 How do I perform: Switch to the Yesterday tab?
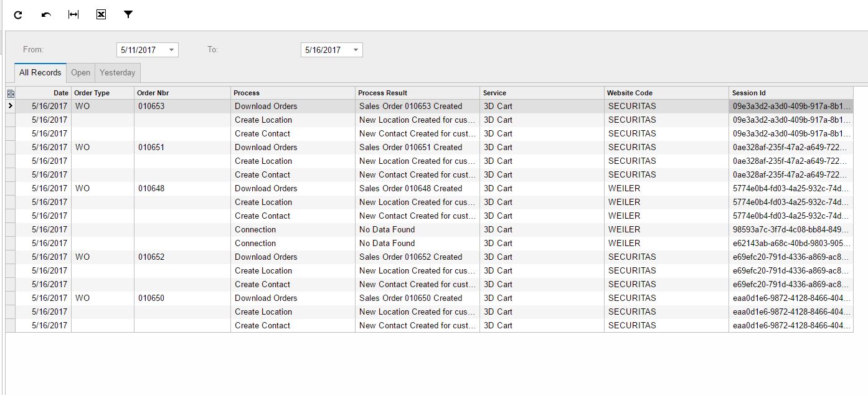[118, 72]
